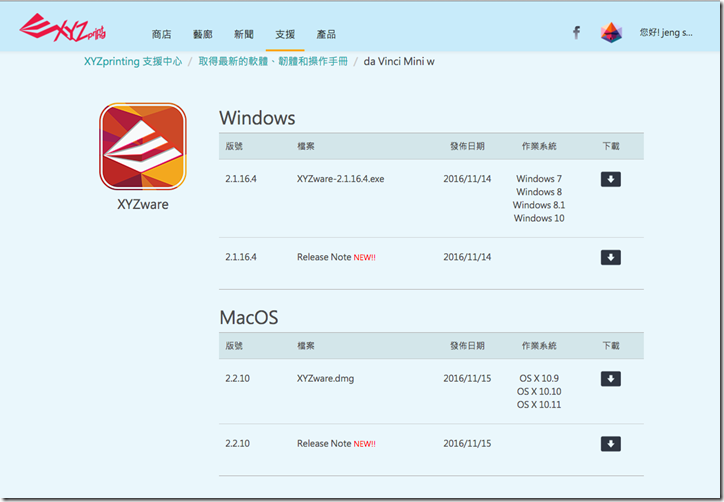724x502 pixels.
Task: Click version 2.1.16.4 in exe row
Action: click(x=241, y=179)
